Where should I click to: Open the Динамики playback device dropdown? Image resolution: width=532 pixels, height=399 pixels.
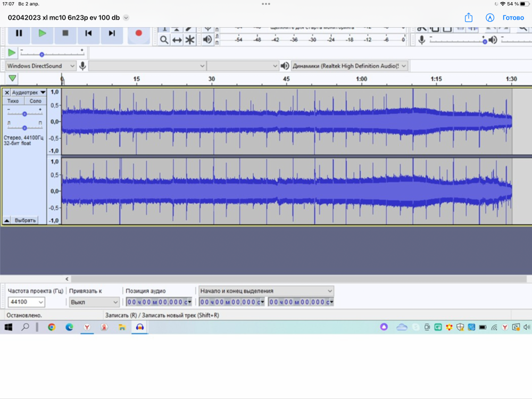350,66
